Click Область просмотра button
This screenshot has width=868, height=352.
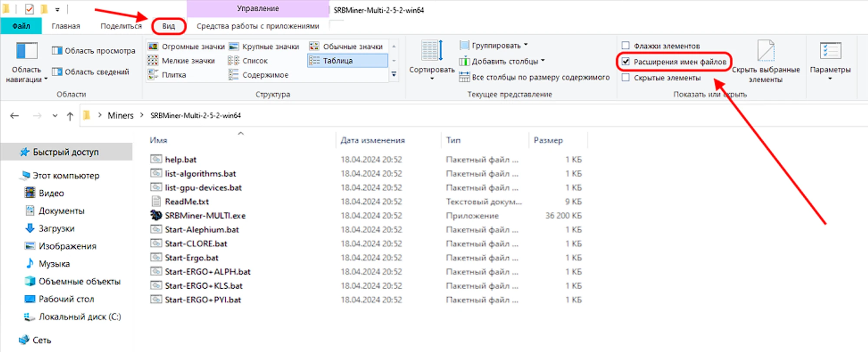coord(94,51)
